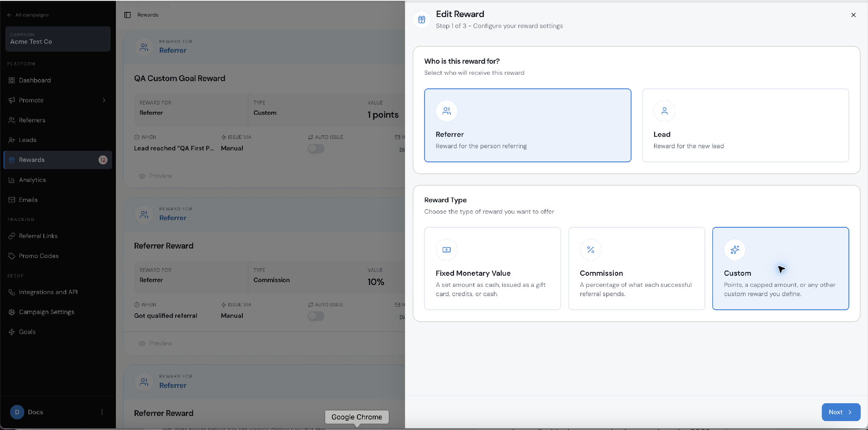Click the Docs user avatar
The image size is (868, 430).
pyautogui.click(x=17, y=412)
